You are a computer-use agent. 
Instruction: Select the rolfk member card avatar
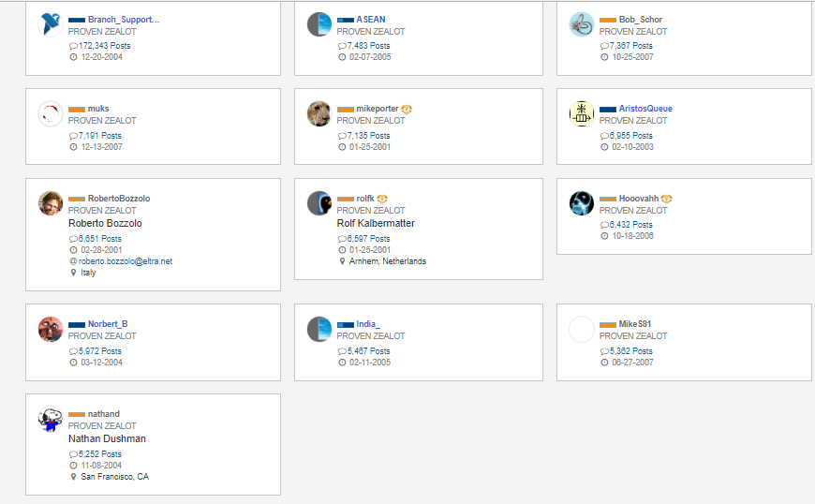[x=319, y=203]
